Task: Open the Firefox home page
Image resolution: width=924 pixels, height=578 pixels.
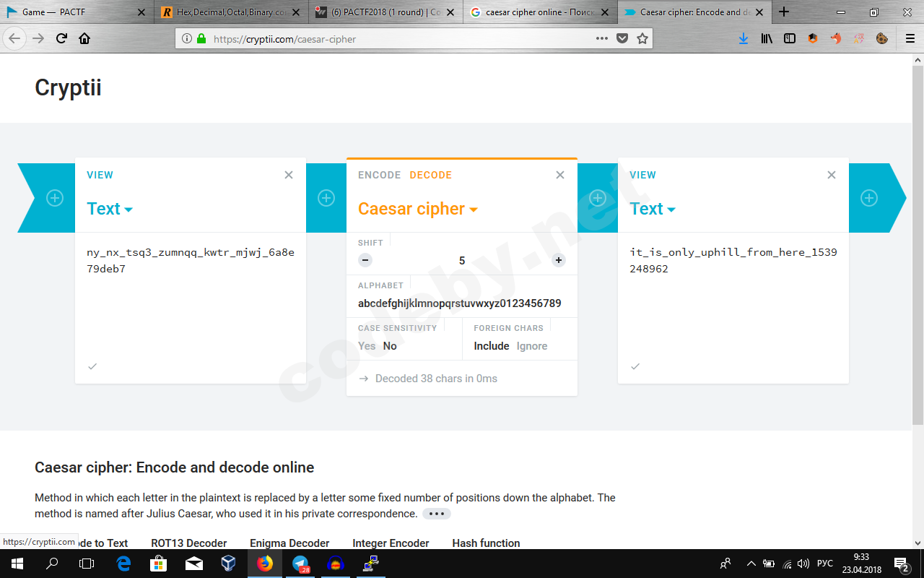Action: (84, 38)
